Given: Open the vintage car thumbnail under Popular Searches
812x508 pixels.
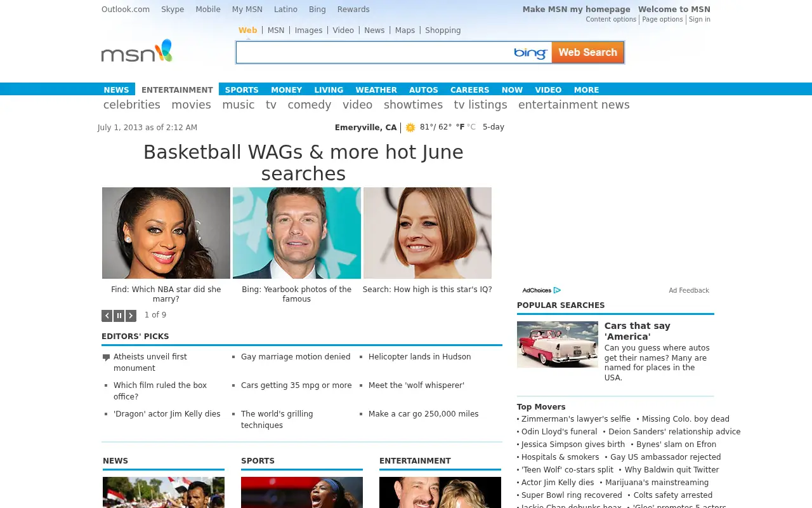Looking at the screenshot, I should coord(558,344).
